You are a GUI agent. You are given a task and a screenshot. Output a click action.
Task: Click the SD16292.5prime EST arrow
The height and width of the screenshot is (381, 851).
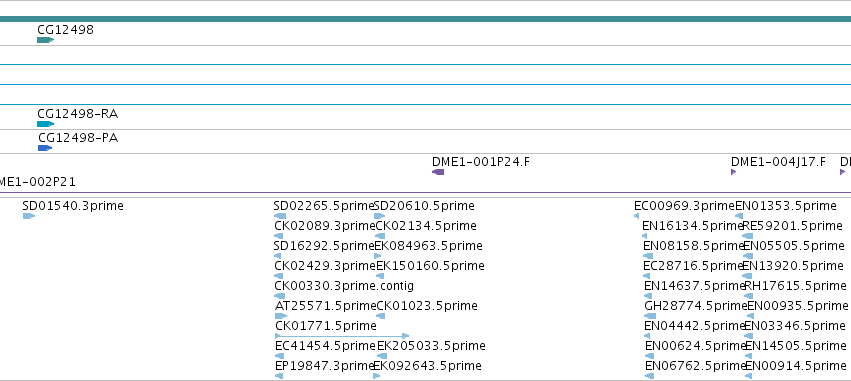tap(278, 256)
